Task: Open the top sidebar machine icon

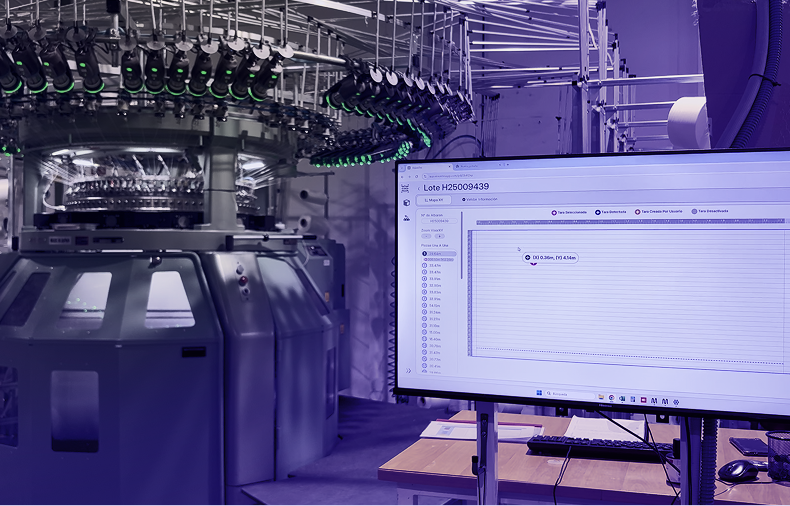Action: click(405, 187)
